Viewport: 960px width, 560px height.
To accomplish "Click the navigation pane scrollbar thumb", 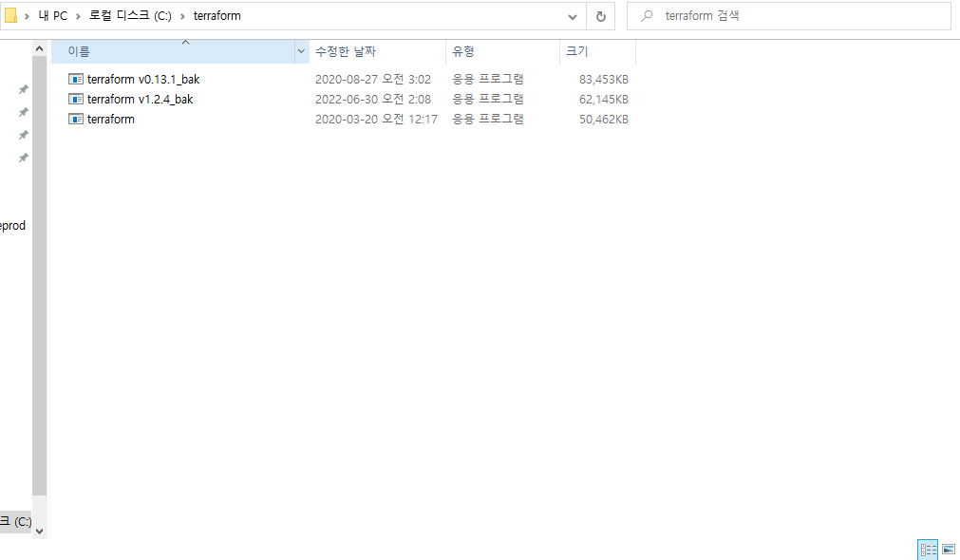I will tap(39, 276).
